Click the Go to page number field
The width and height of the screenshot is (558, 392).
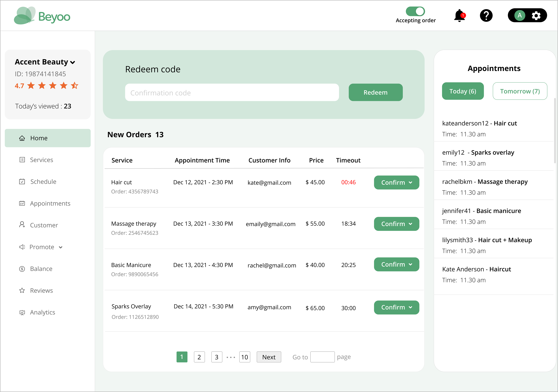coord(322,357)
